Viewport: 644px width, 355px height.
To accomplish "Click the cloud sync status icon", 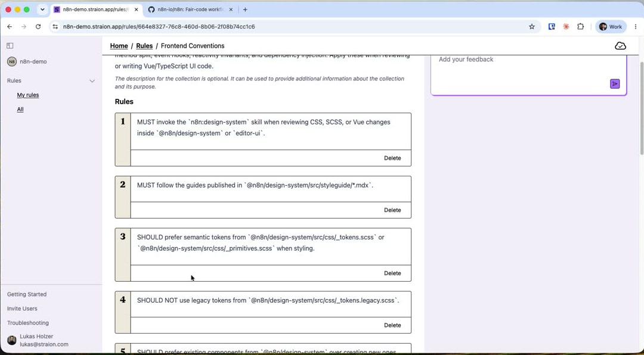I will 620,46.
